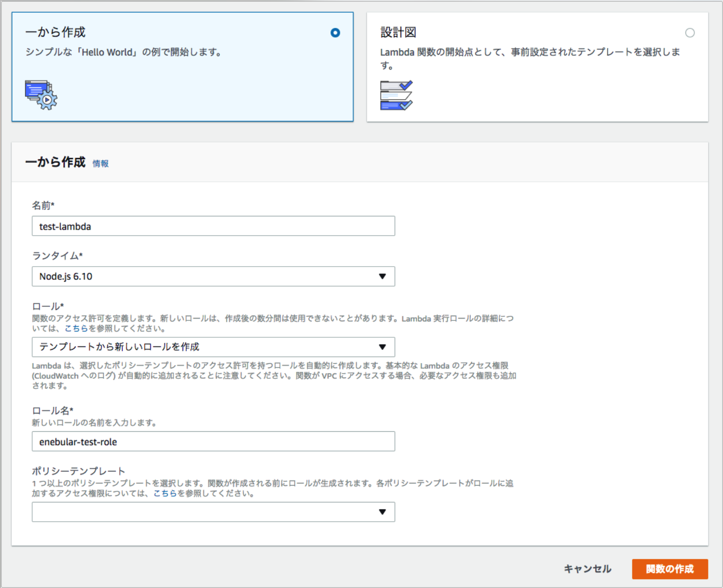Click the 設計図 blueprint checklist icon
Image resolution: width=723 pixels, height=588 pixels.
396,94
